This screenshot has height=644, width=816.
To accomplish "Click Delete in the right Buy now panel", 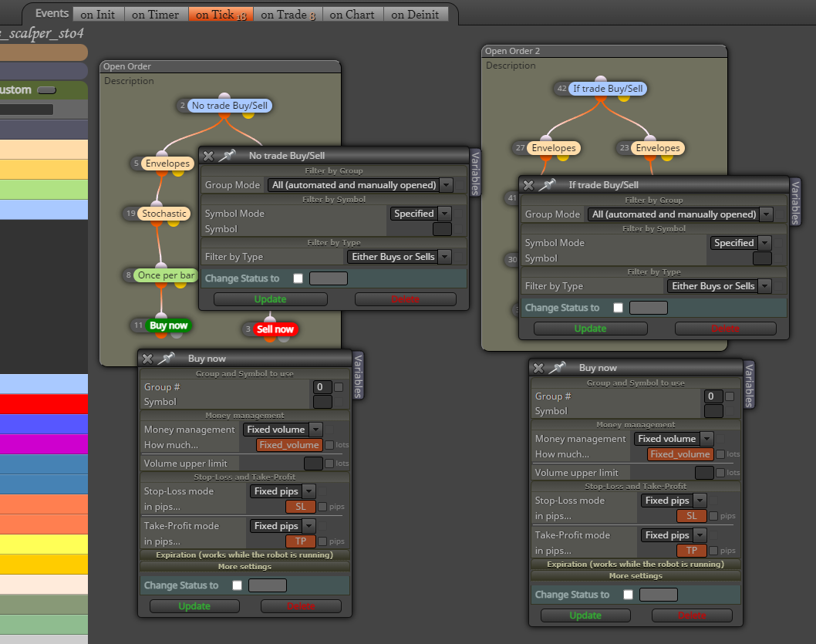I will click(x=692, y=615).
